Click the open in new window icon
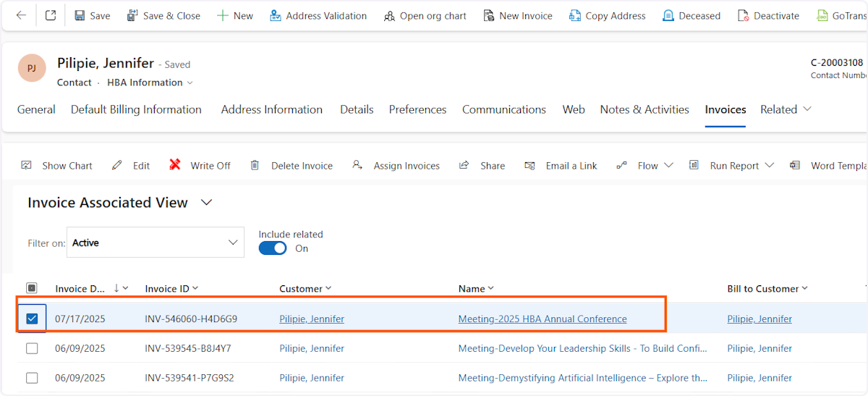 pyautogui.click(x=51, y=15)
